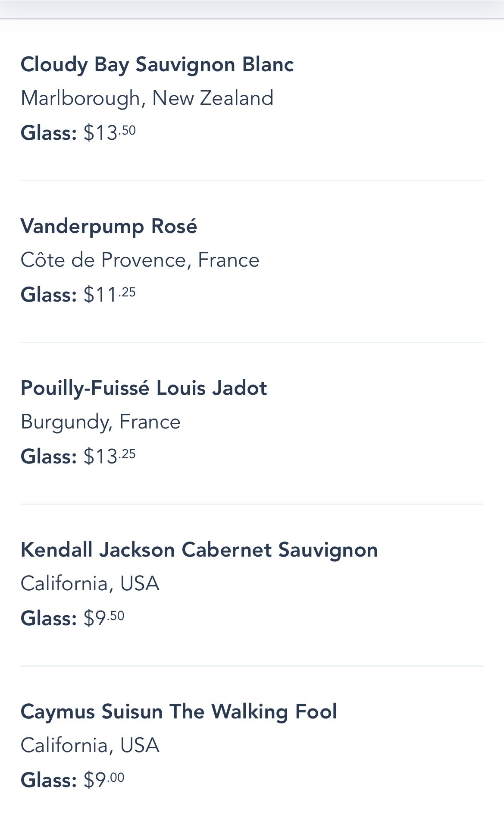504x825 pixels.
Task: Select the Vanderpump Rosé wine title
Action: (x=109, y=227)
